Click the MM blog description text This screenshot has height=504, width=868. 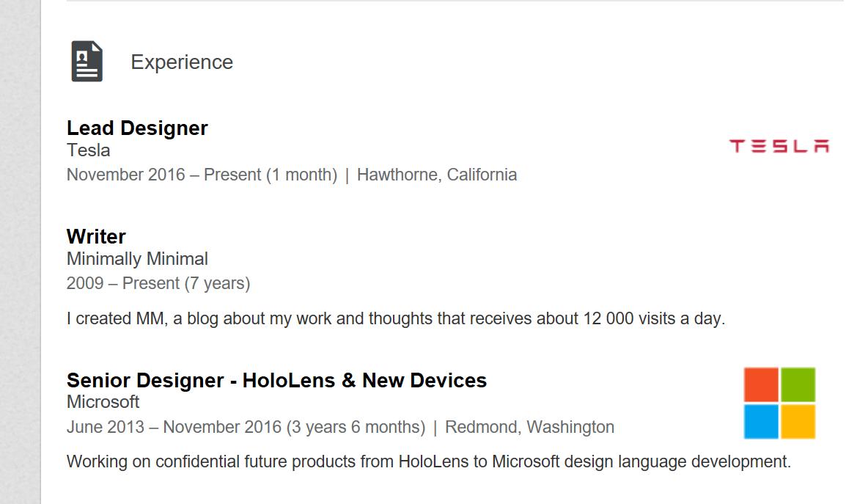coord(395,319)
